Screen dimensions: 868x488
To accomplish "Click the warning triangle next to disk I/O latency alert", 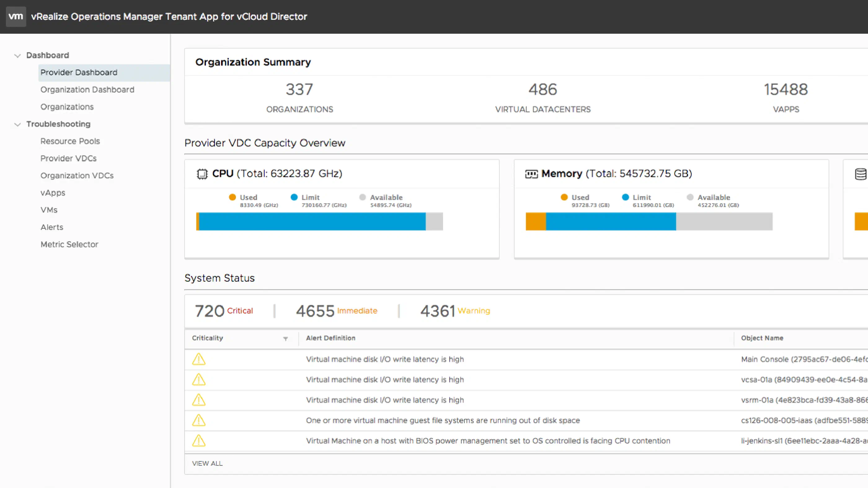I will (199, 359).
